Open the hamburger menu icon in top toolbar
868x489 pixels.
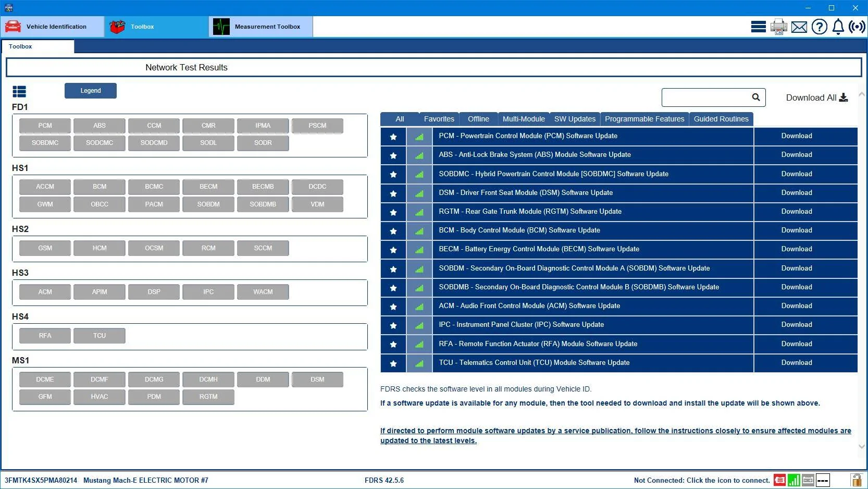(758, 27)
